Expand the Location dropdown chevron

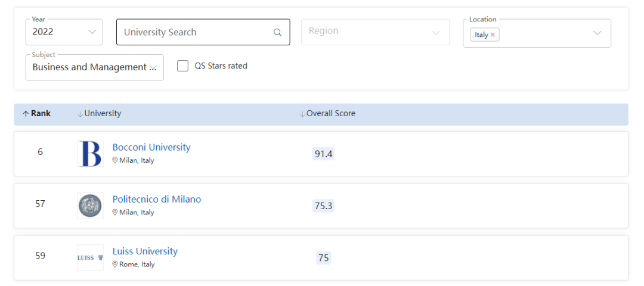597,33
